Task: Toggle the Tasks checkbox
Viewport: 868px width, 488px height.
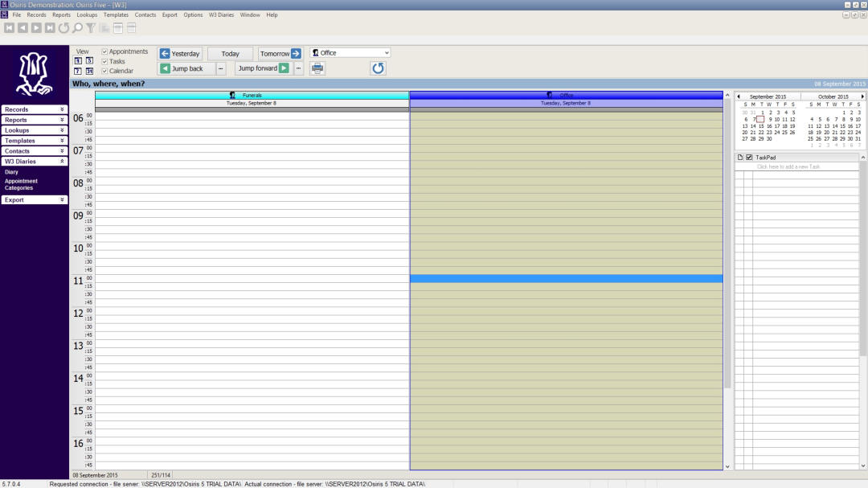Action: (x=104, y=62)
